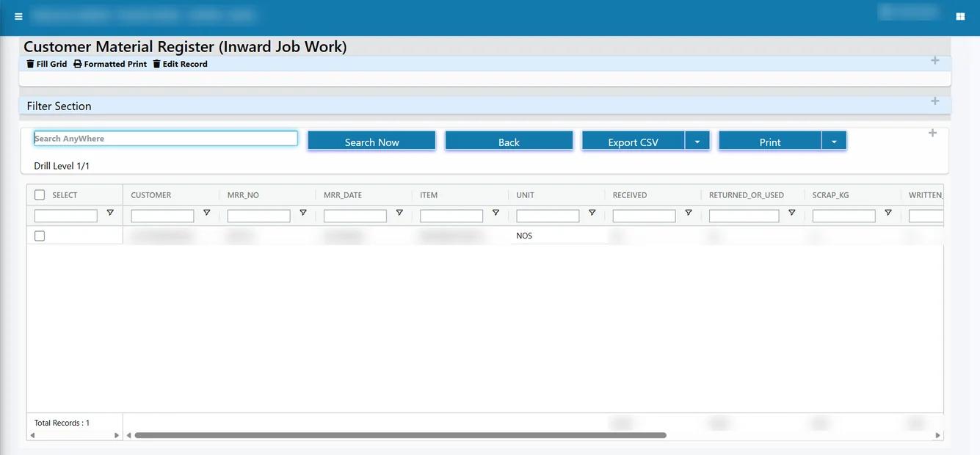Open the grid apps icon in the header
This screenshot has width=980, height=455.
tap(960, 16)
